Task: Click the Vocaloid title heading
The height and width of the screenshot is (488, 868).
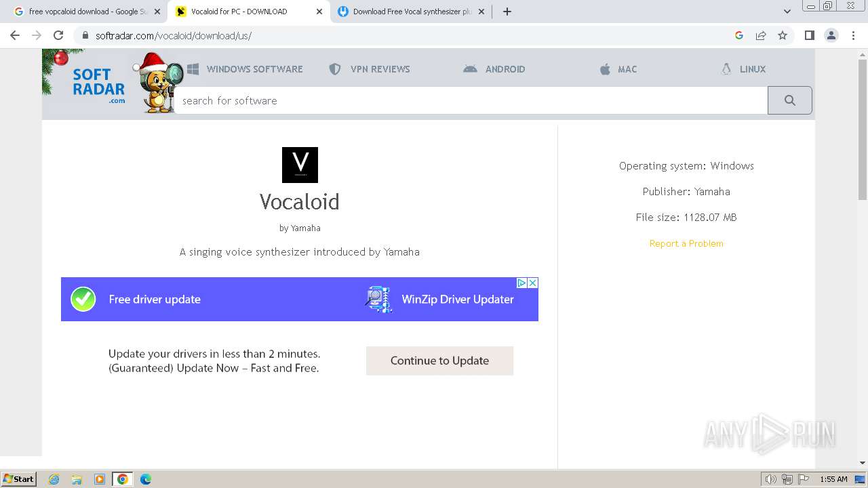Action: [x=300, y=201]
